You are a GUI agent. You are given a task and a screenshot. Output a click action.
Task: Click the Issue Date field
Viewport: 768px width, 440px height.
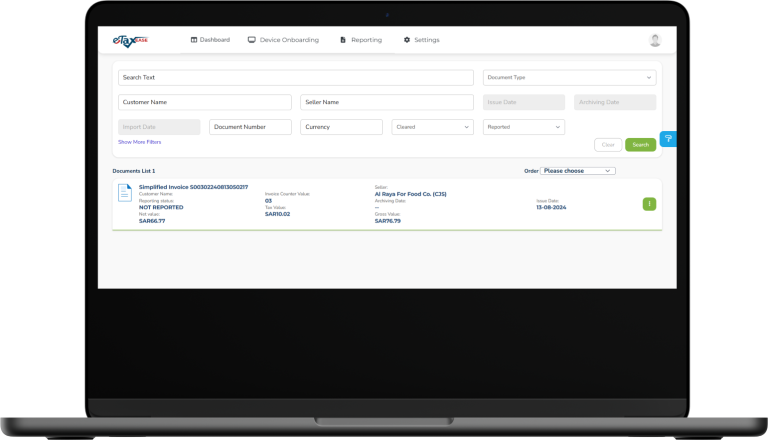click(x=524, y=102)
